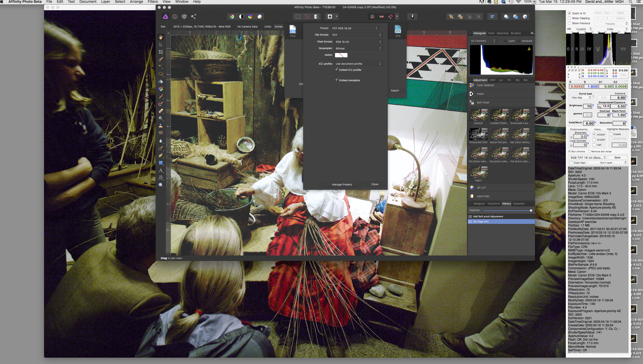This screenshot has height=364, width=643.
Task: Select the Clone stamp tool
Action: point(161,126)
